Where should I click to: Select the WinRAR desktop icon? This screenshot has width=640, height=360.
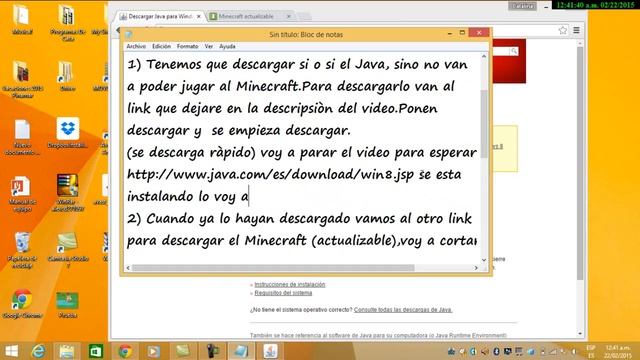click(68, 193)
